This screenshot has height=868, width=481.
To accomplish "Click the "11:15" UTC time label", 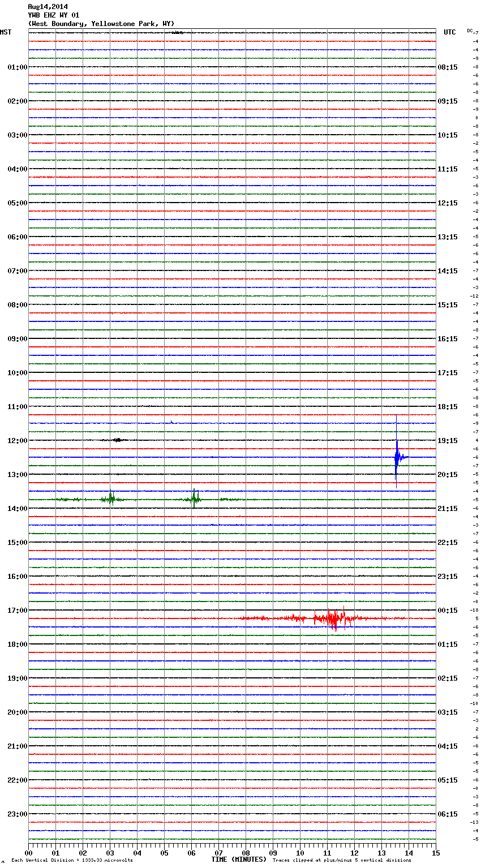I will (x=448, y=169).
